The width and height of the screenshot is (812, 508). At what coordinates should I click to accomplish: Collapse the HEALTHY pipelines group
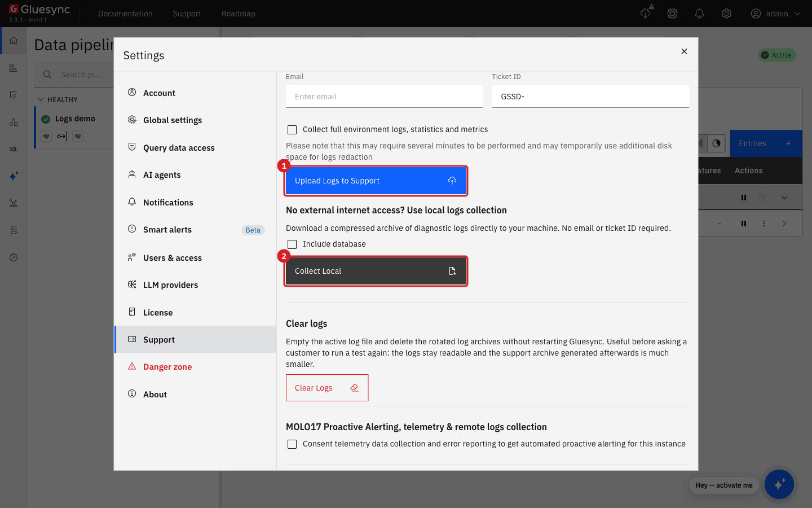pos(41,100)
